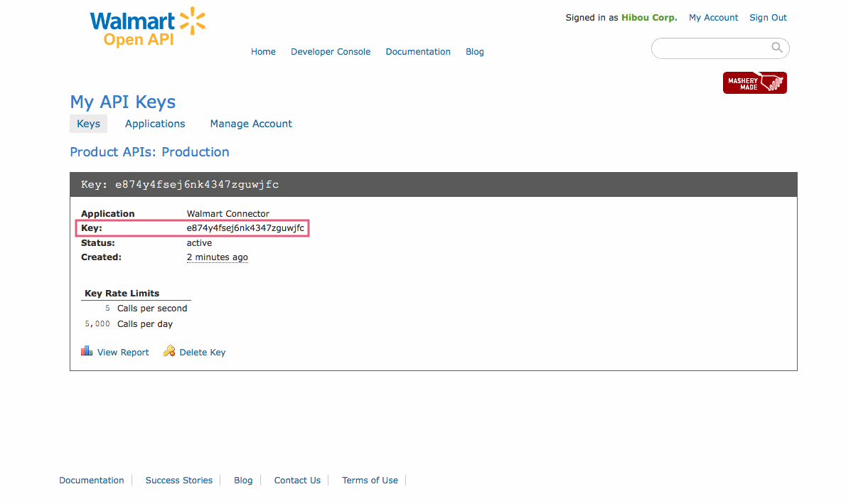The image size is (846, 504).
Task: Click the Status: label
Action: 98,243
